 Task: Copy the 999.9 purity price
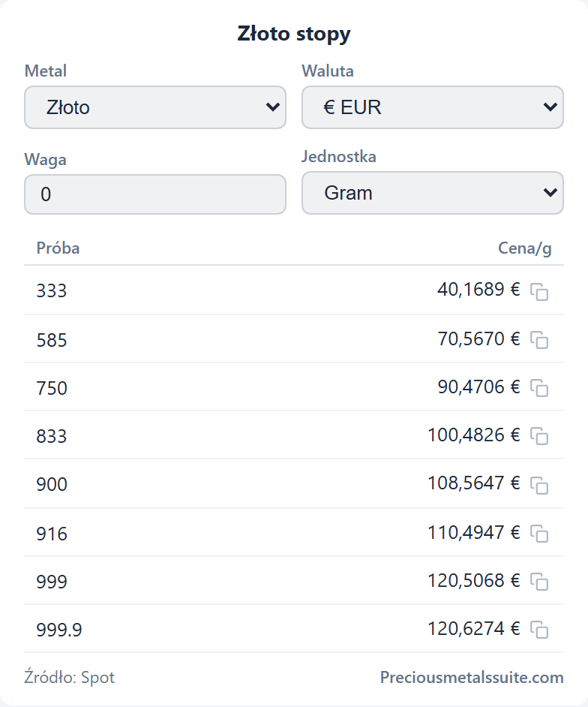pyautogui.click(x=539, y=630)
